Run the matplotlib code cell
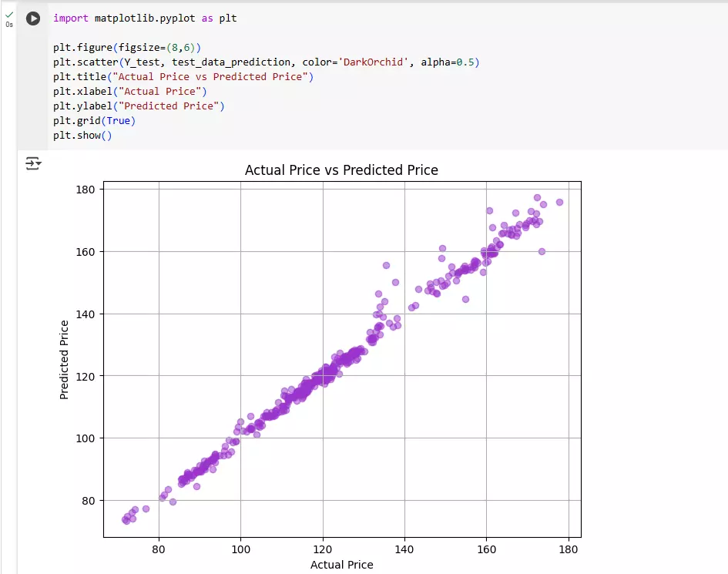Screen dimensions: 728x574 pos(33,18)
